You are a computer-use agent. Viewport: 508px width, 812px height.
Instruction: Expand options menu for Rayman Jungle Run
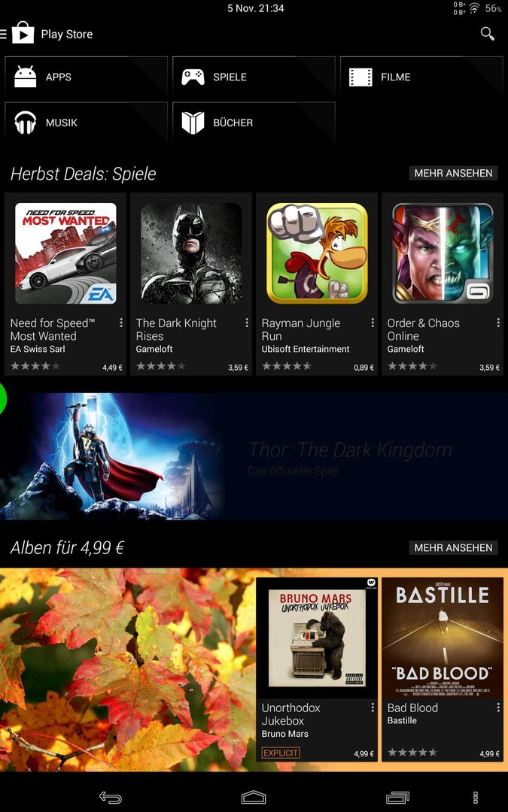coord(373,323)
